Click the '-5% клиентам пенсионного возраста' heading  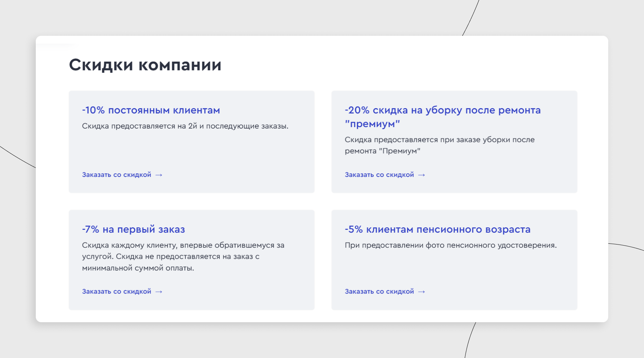click(438, 229)
